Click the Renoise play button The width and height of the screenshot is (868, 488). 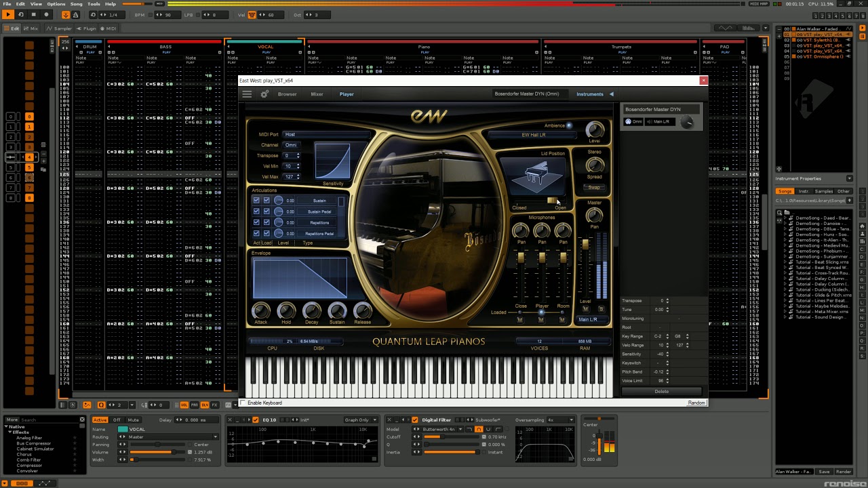tap(8, 14)
